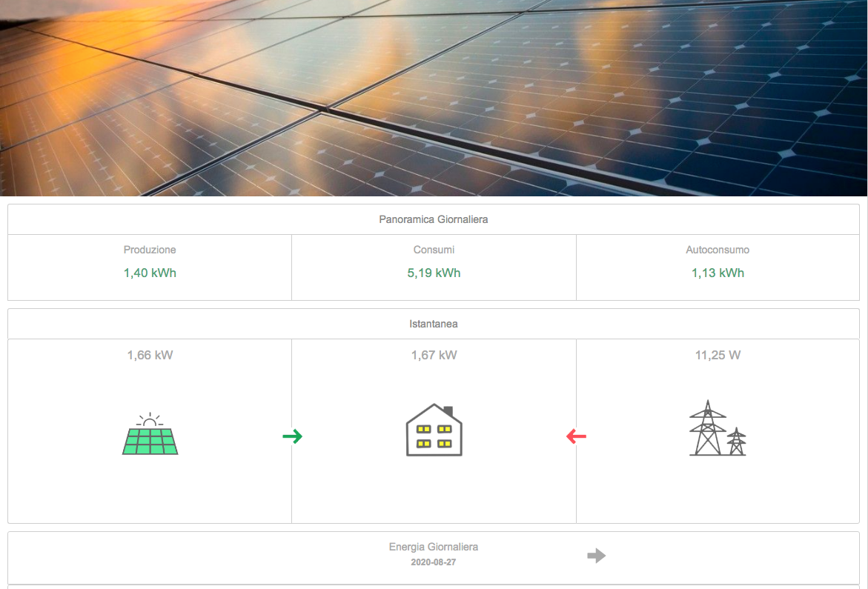Click the red arrow from grid

576,436
